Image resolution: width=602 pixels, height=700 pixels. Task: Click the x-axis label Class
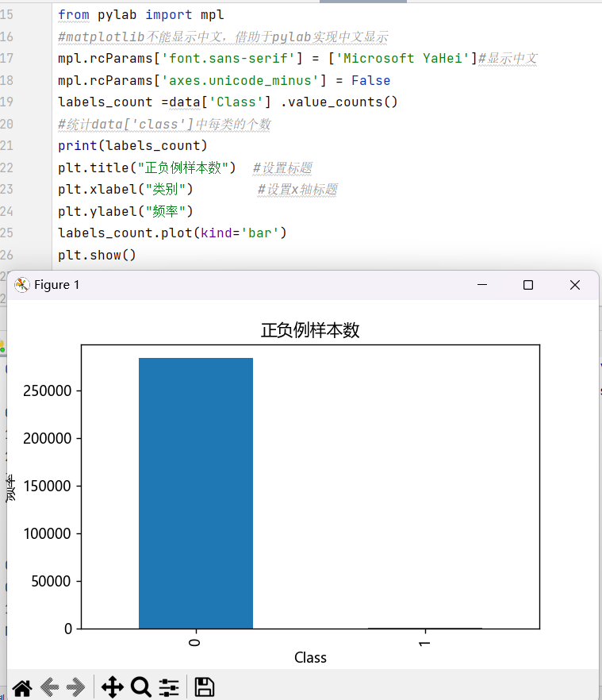coord(310,658)
